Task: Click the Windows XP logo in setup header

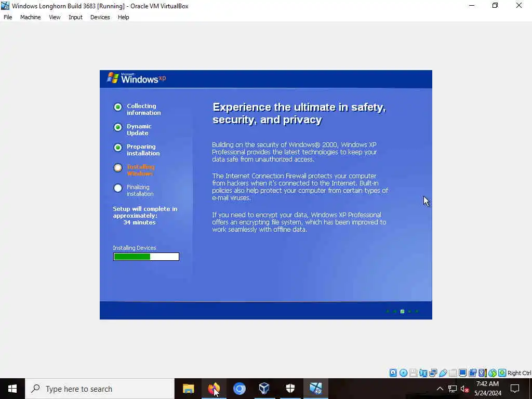Action: click(x=137, y=78)
